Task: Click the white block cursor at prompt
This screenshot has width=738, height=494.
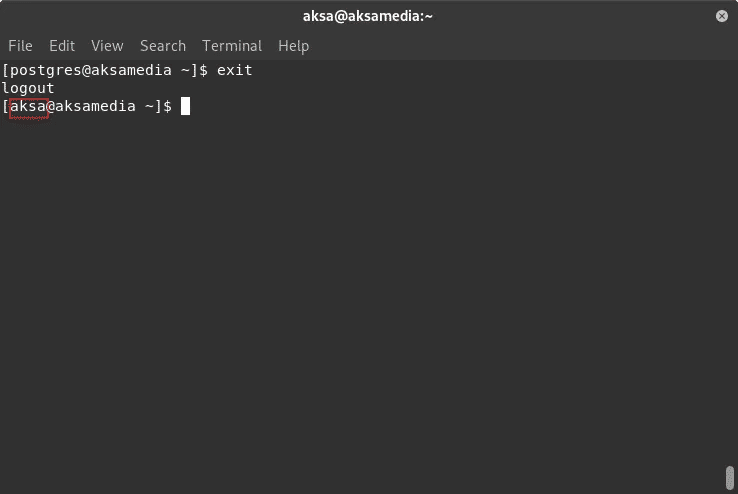Action: [185, 106]
